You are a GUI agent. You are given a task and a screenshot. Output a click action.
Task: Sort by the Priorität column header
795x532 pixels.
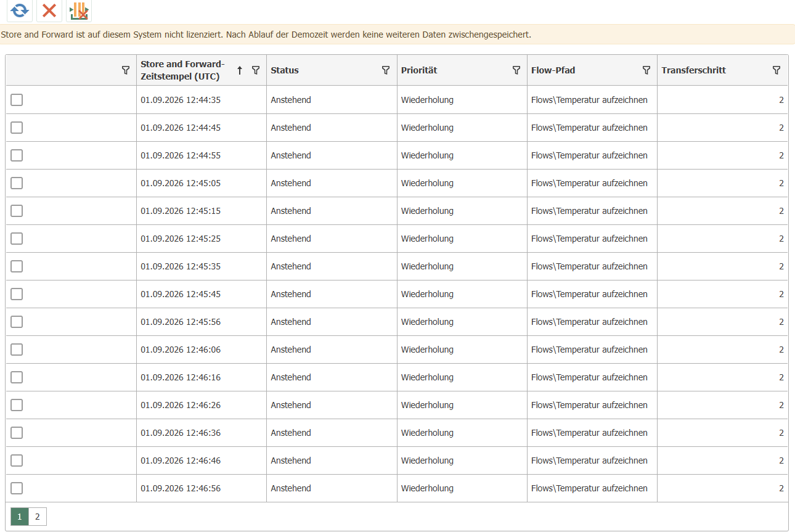419,70
